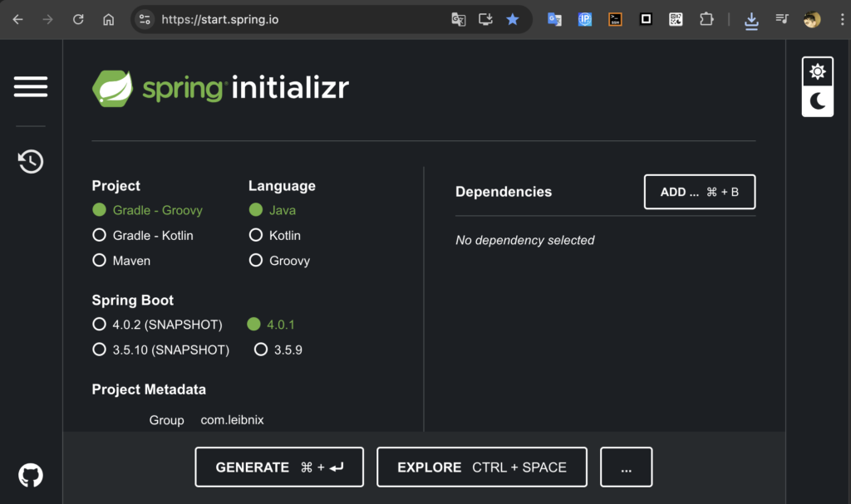Choose Kotlin as the language
Screen dimensions: 851x504
(256, 236)
